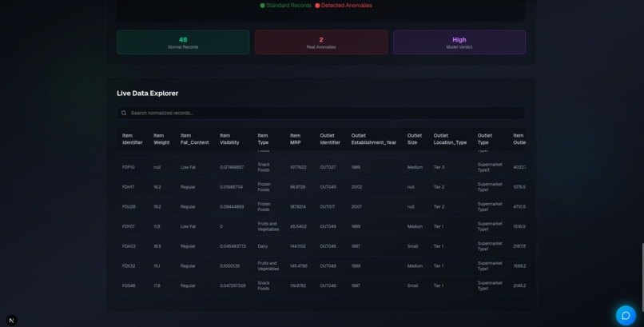Click the Item Type column header
The width and height of the screenshot is (644, 327).
click(x=263, y=139)
